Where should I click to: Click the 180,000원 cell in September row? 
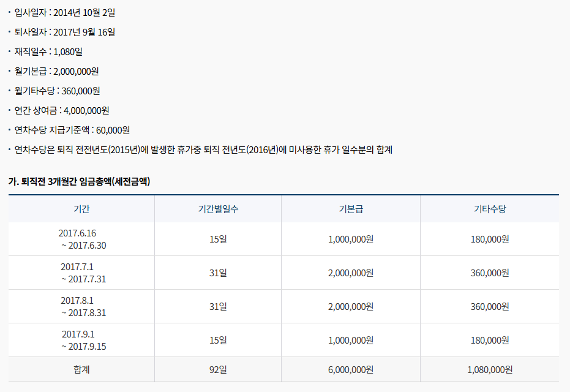489,340
